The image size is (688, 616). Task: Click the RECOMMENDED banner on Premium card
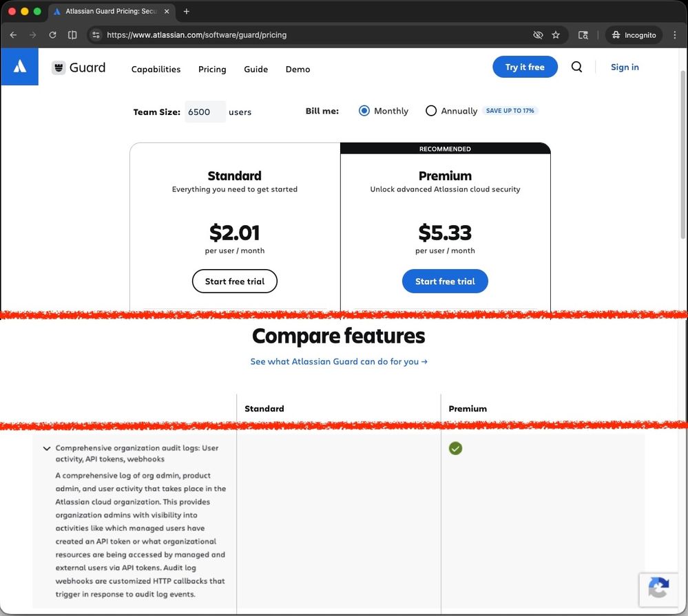[445, 149]
